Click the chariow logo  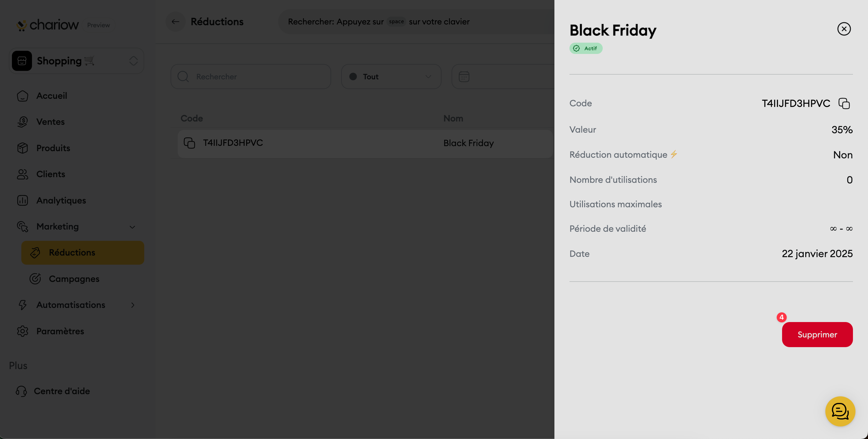pyautogui.click(x=48, y=25)
